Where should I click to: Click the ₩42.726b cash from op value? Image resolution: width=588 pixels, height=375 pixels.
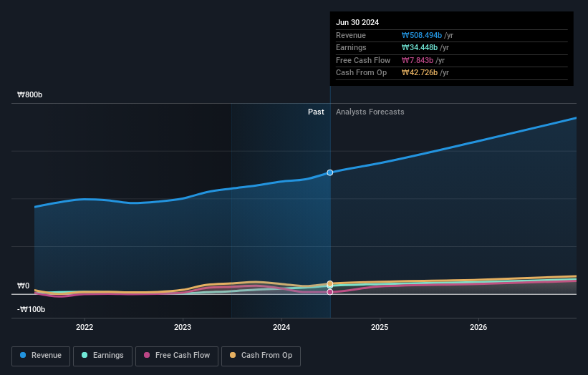[x=420, y=73]
